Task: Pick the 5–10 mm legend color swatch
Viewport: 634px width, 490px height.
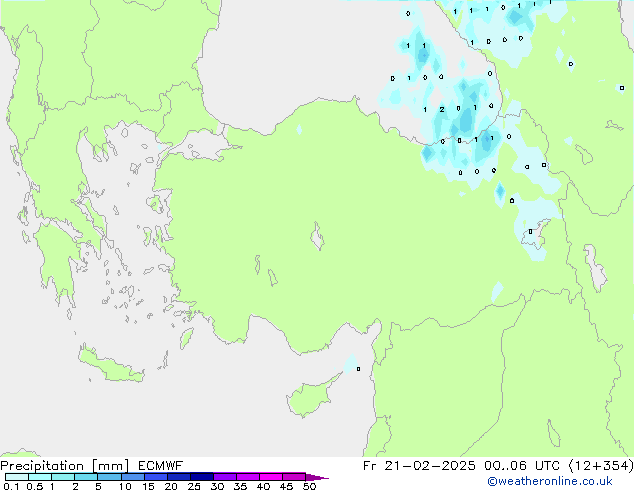Action: pyautogui.click(x=109, y=477)
